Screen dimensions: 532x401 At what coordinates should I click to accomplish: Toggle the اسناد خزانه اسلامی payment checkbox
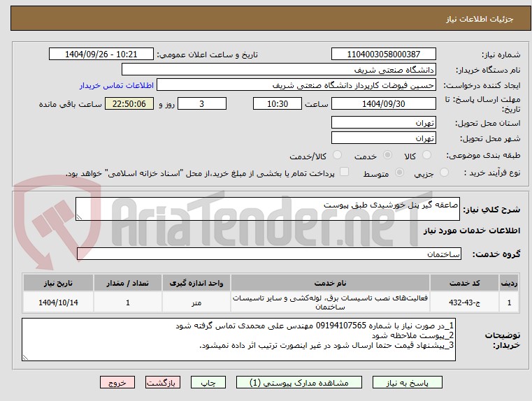pyautogui.click(x=345, y=172)
